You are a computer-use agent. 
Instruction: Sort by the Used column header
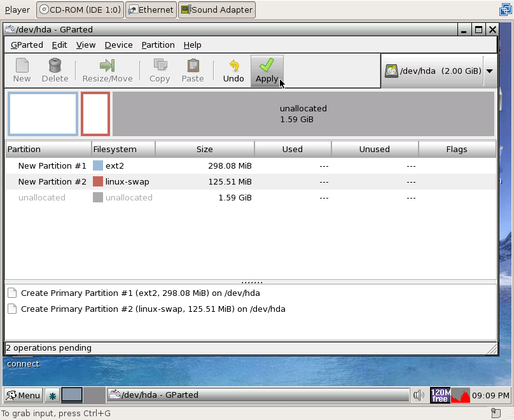[293, 149]
